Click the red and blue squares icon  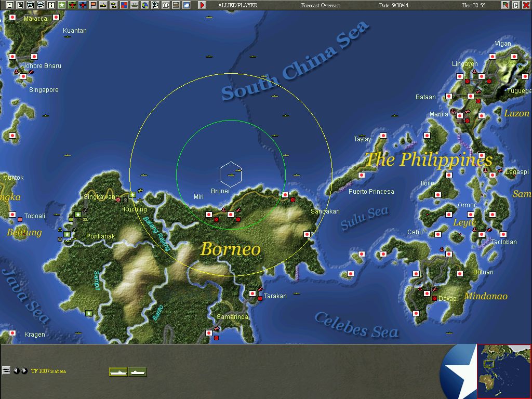click(124, 5)
